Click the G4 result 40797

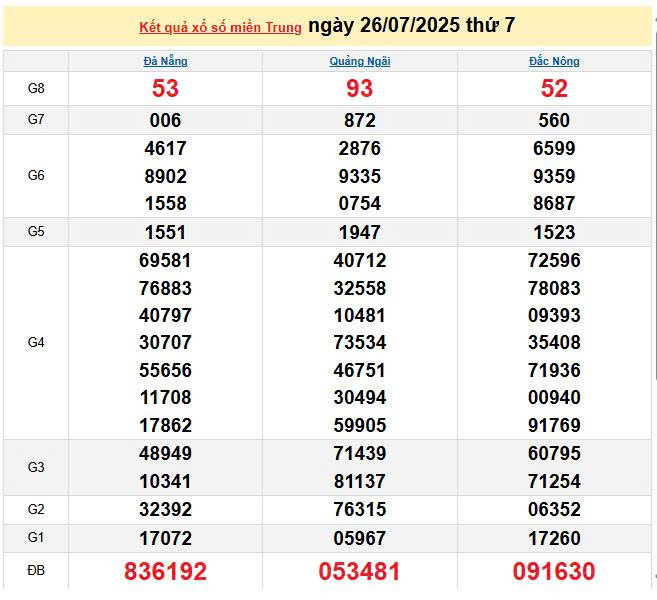pyautogui.click(x=166, y=315)
